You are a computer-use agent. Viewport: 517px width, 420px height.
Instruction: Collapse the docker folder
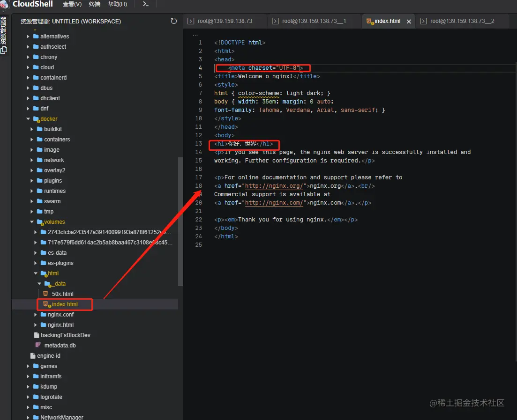pyautogui.click(x=28, y=118)
